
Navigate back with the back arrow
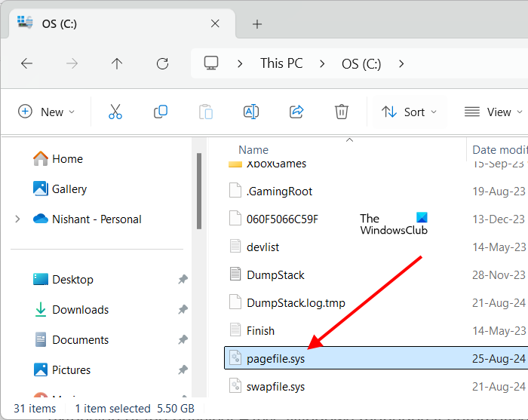tap(27, 63)
